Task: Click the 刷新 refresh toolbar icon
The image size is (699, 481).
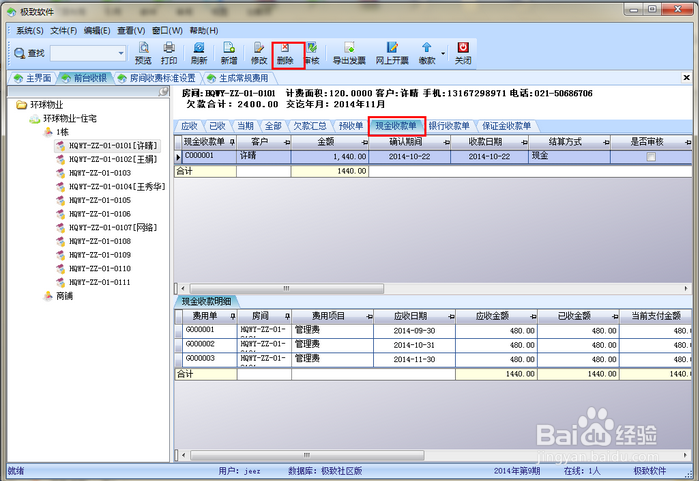Action: [199, 48]
